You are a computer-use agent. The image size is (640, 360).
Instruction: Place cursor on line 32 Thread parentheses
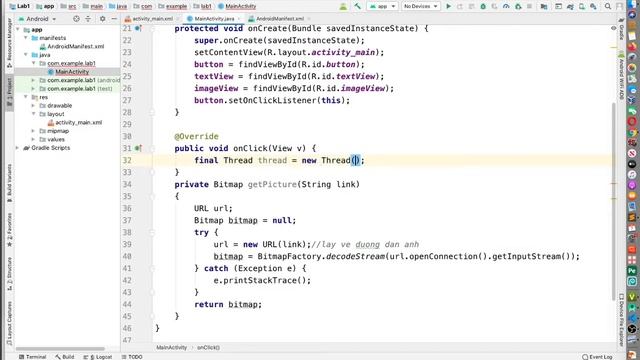coord(356,160)
